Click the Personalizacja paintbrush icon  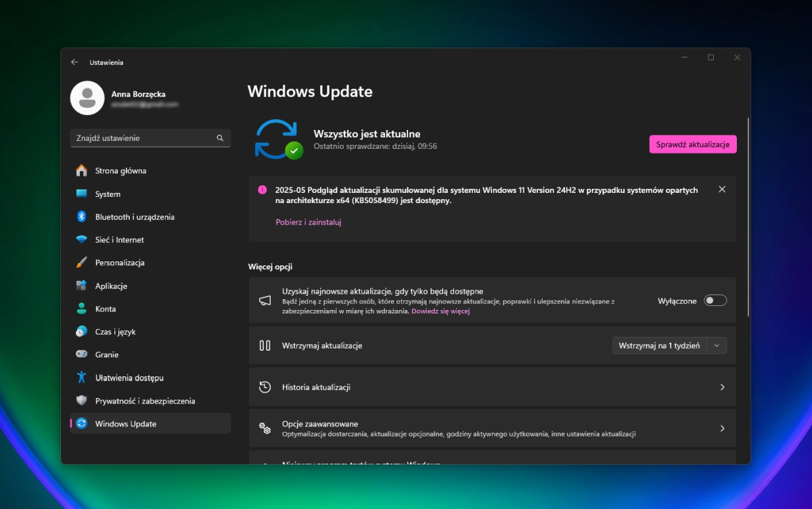[x=82, y=263]
